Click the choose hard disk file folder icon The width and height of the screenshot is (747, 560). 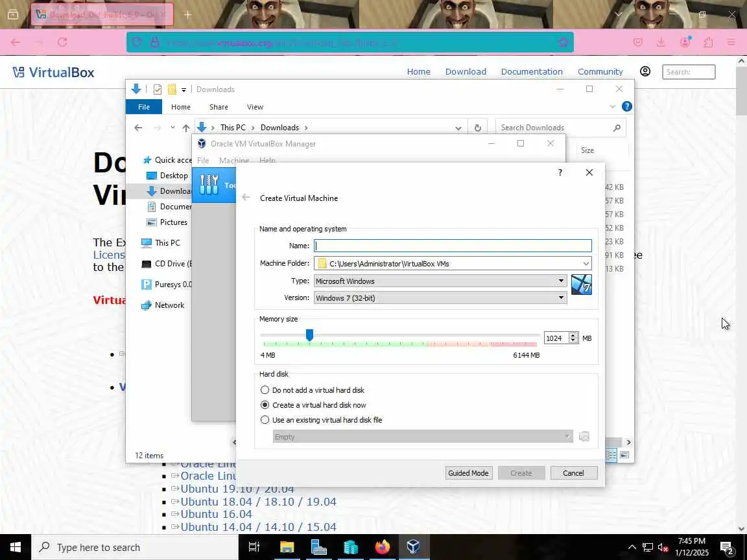pos(584,437)
